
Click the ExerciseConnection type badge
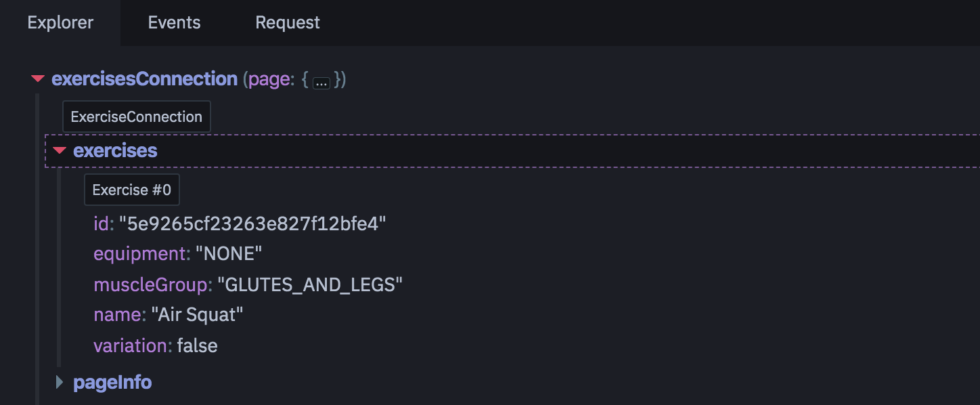tap(136, 116)
